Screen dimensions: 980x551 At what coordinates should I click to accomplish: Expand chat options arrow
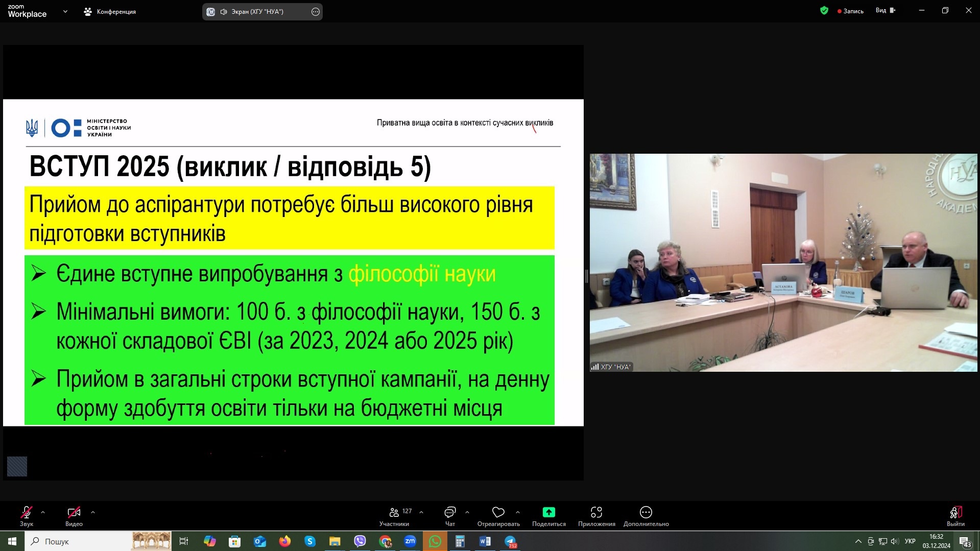pos(467,512)
